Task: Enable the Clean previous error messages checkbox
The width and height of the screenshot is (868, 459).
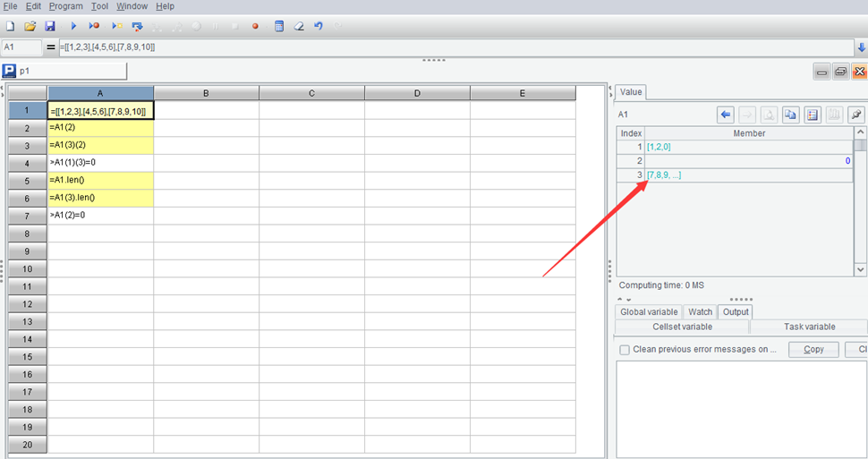Action: [625, 350]
